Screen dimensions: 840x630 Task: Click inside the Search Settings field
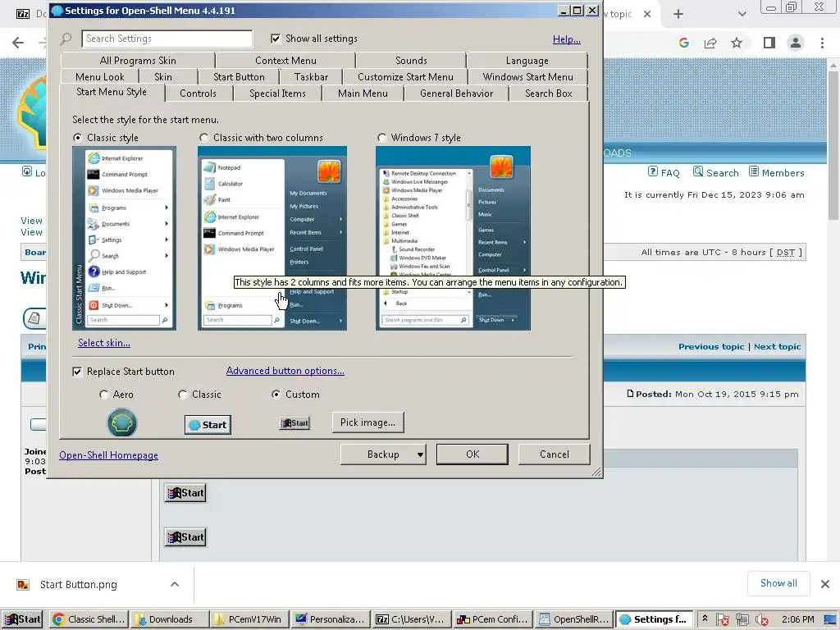tap(167, 39)
